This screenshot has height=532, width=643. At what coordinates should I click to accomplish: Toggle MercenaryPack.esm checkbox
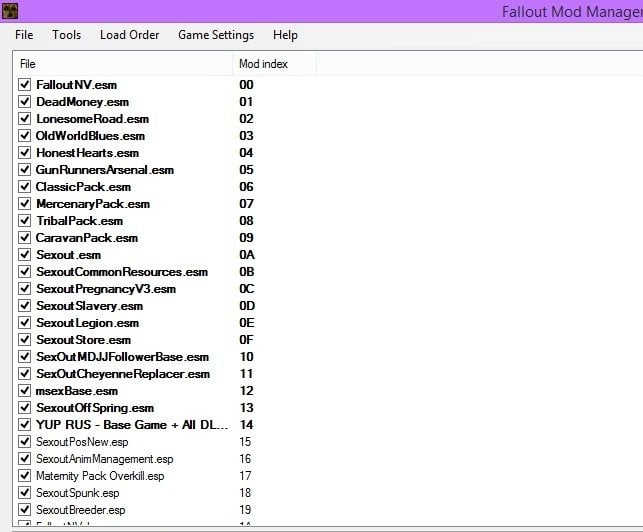[25, 203]
